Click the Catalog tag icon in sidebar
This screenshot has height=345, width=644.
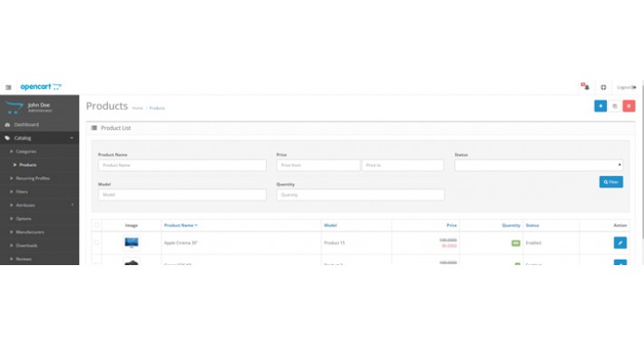(7, 138)
